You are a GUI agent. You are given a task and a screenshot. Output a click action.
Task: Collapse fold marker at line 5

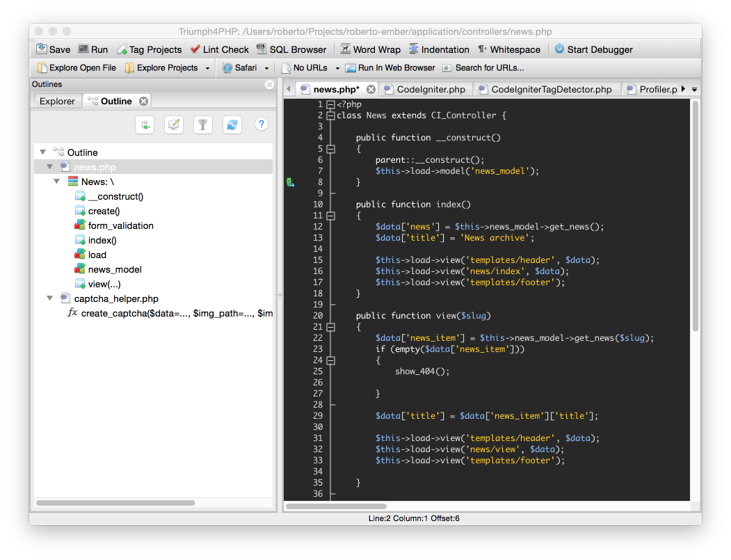coord(330,149)
